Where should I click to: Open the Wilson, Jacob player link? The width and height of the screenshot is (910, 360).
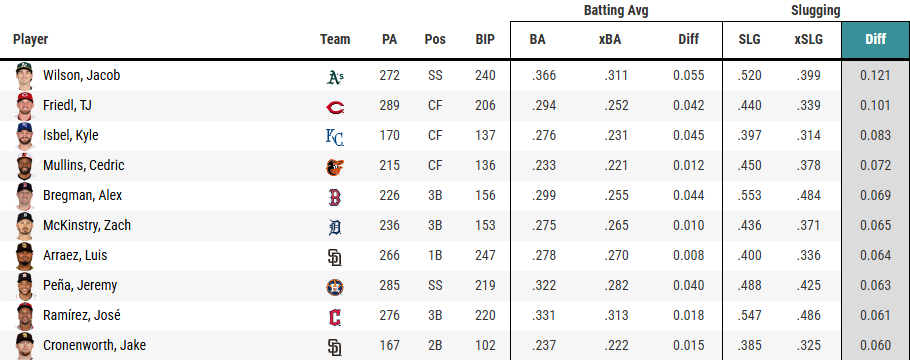click(81, 75)
